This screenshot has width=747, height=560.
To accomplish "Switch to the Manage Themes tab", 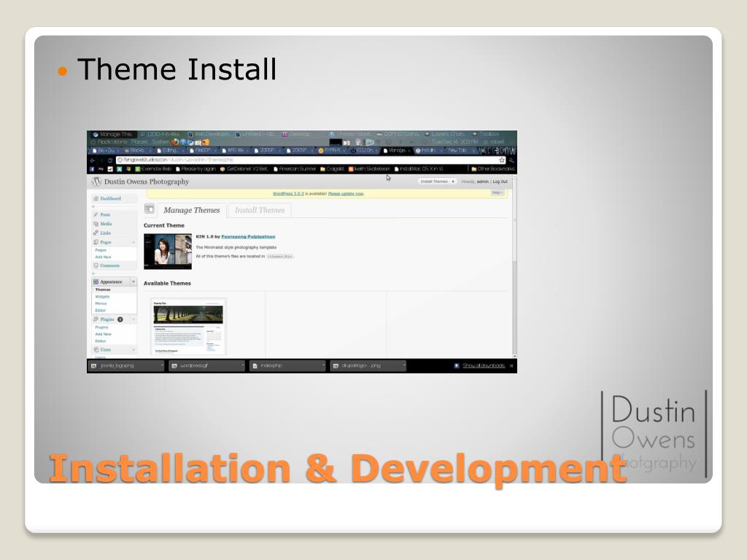I will point(192,210).
